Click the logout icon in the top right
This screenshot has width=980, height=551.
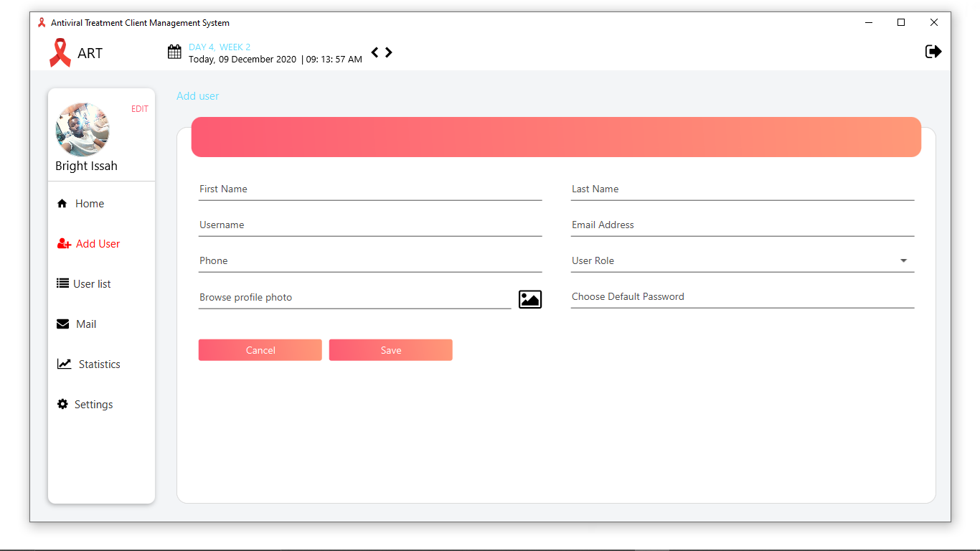(933, 51)
